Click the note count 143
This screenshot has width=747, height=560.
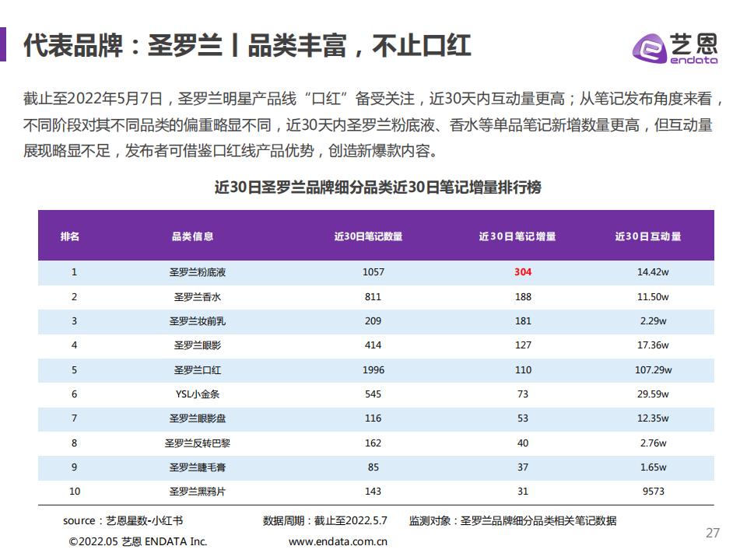pos(373,492)
